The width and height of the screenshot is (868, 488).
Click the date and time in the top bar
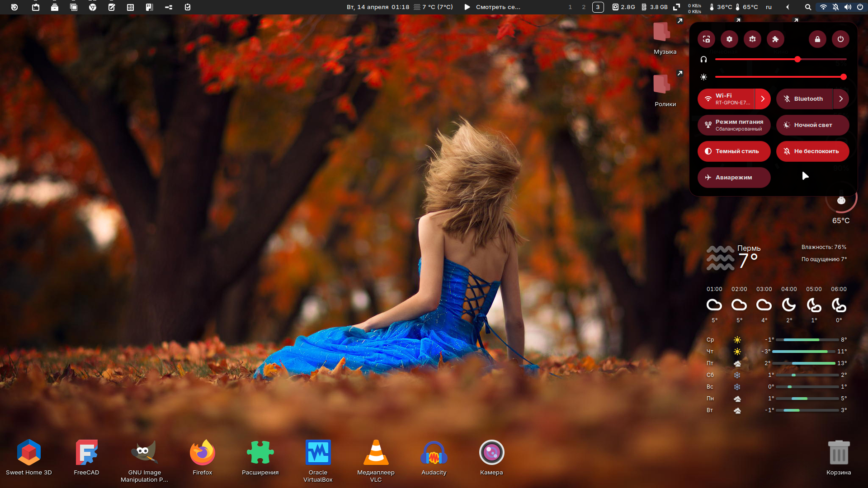(x=377, y=7)
